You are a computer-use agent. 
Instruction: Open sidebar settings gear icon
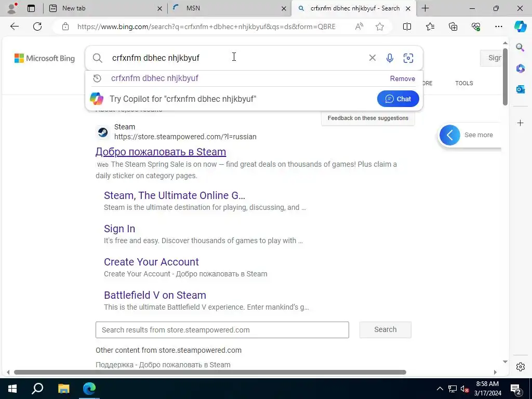(x=520, y=367)
